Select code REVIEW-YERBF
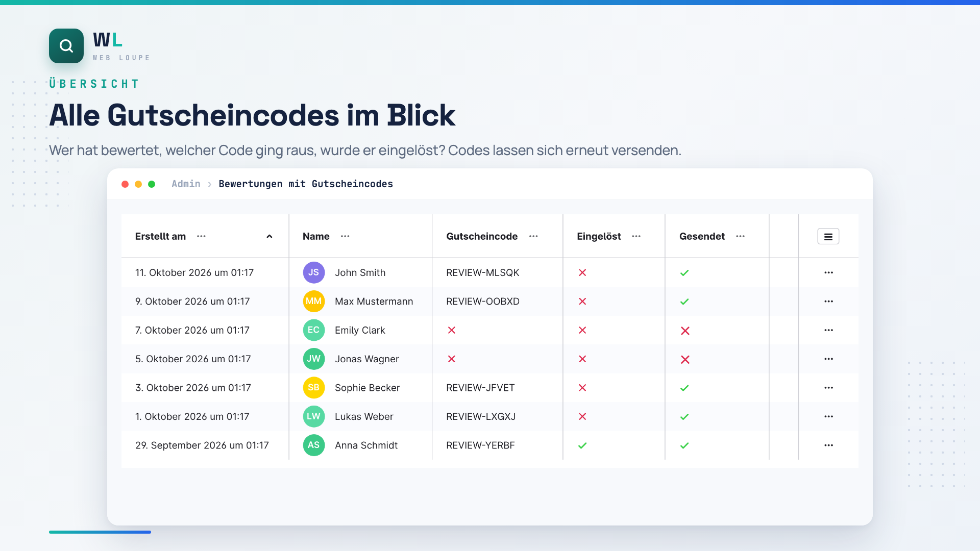This screenshot has width=980, height=551. (480, 445)
